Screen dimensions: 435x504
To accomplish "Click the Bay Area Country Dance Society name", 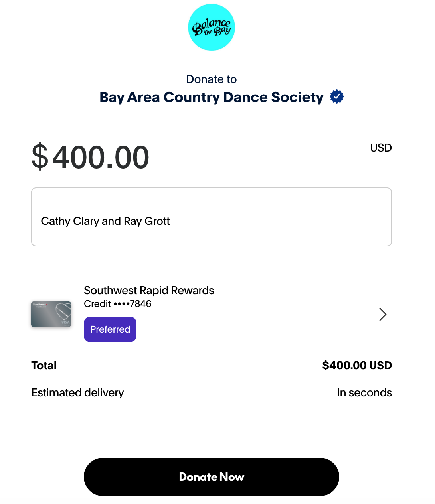I will point(212,97).
